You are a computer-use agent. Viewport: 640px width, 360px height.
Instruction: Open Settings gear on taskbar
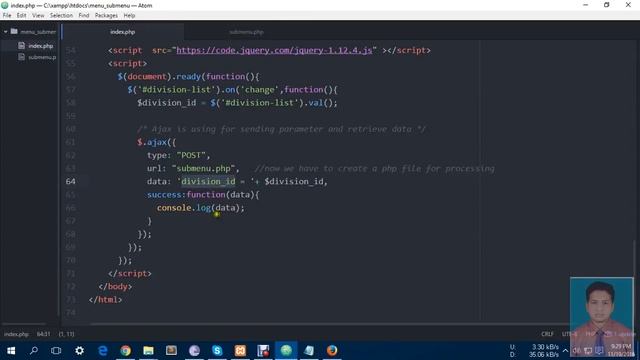pos(80,351)
